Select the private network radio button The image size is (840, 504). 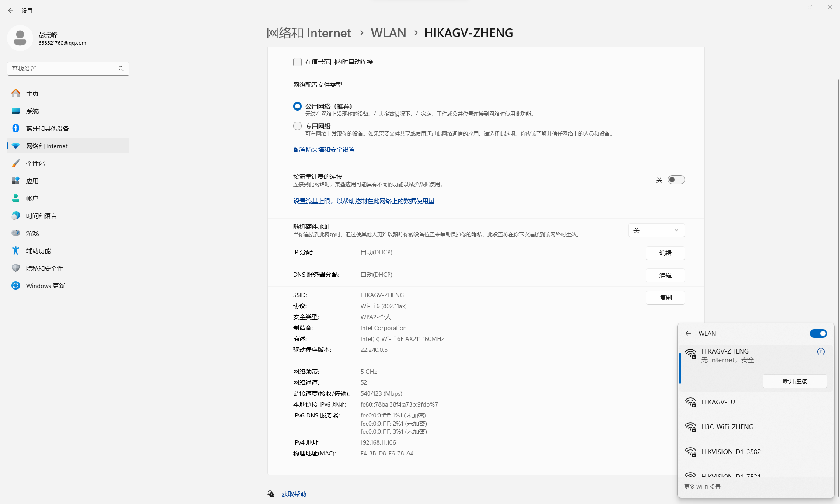tap(297, 126)
